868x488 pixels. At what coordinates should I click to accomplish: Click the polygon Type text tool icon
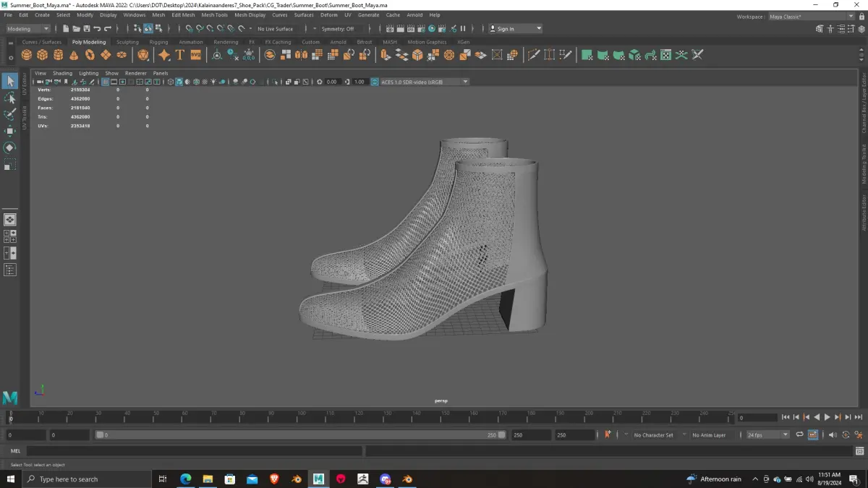pos(180,55)
